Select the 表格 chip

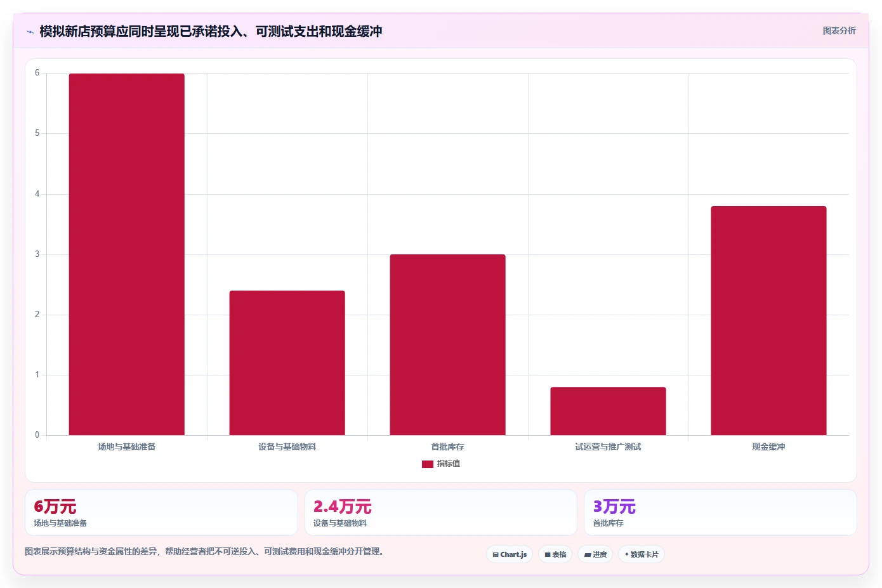coord(555,554)
